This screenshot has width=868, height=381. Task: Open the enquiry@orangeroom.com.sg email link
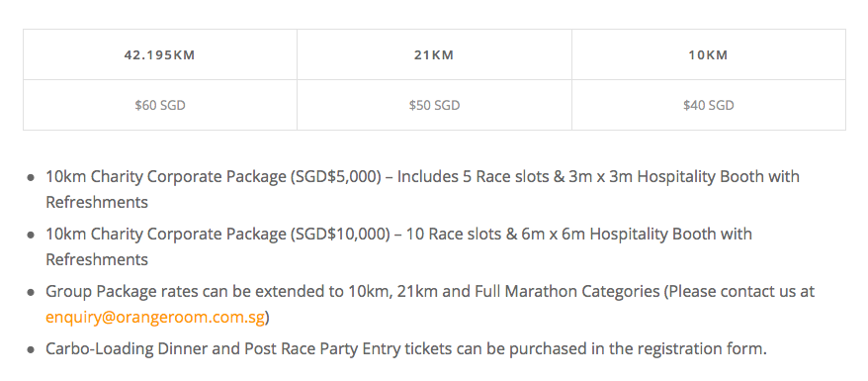pos(155,318)
